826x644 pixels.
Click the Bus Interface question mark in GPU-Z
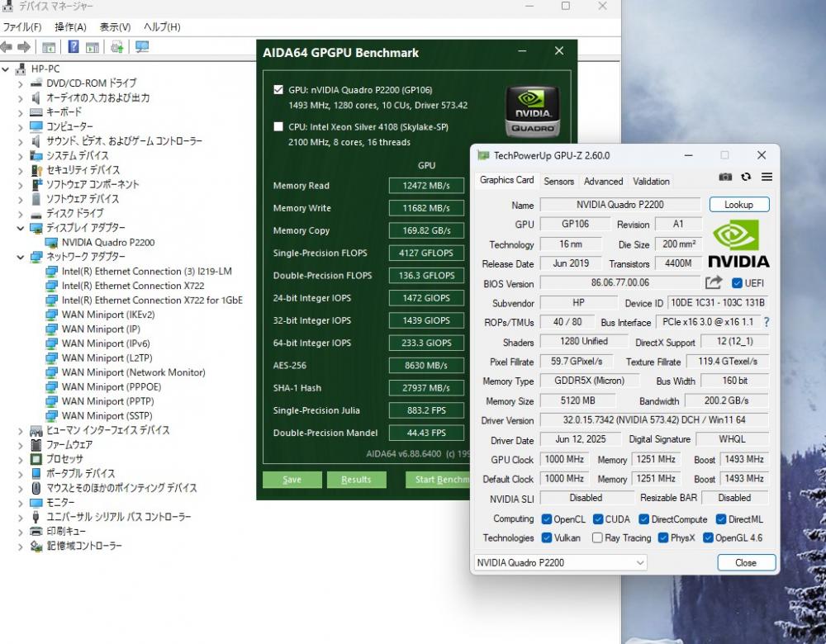coord(767,322)
